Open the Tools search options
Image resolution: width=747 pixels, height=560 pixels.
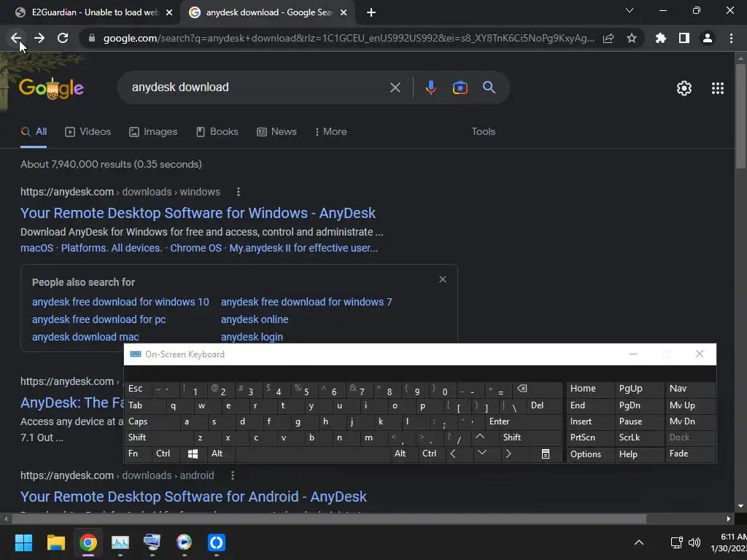point(483,132)
